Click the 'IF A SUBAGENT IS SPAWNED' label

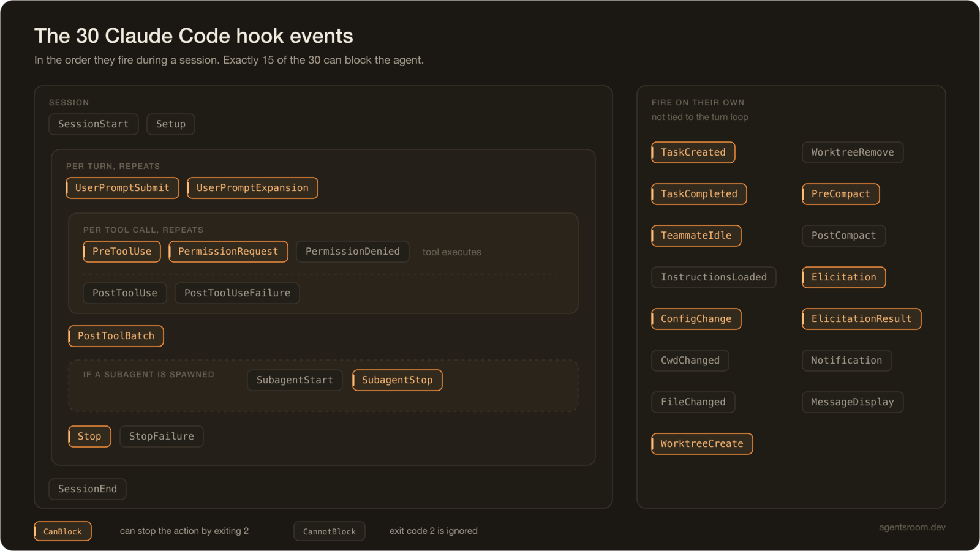click(x=149, y=375)
